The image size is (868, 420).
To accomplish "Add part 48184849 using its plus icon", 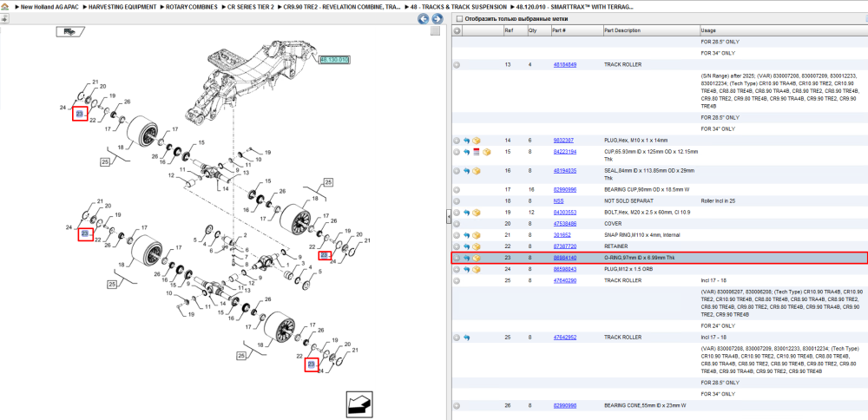I will [457, 65].
